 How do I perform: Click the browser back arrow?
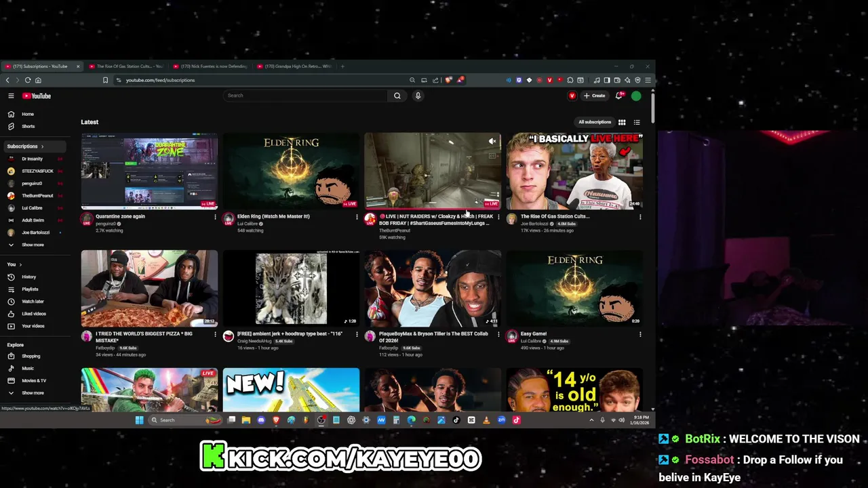7,80
